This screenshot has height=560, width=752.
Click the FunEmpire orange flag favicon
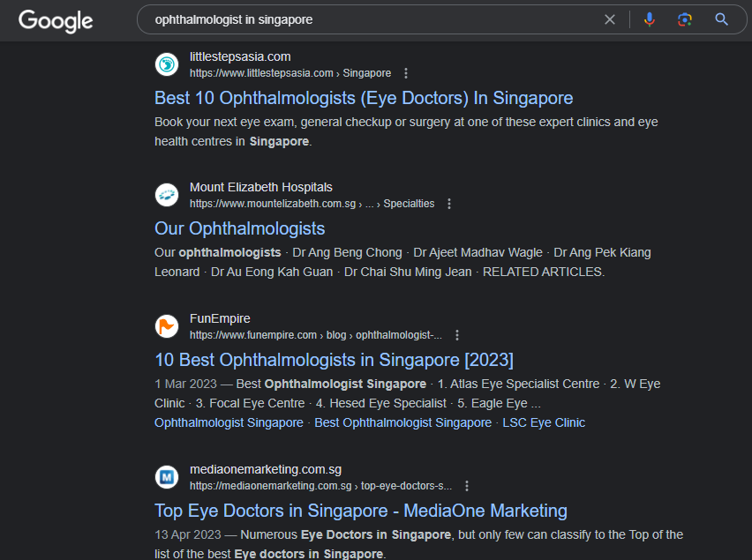[x=167, y=326]
